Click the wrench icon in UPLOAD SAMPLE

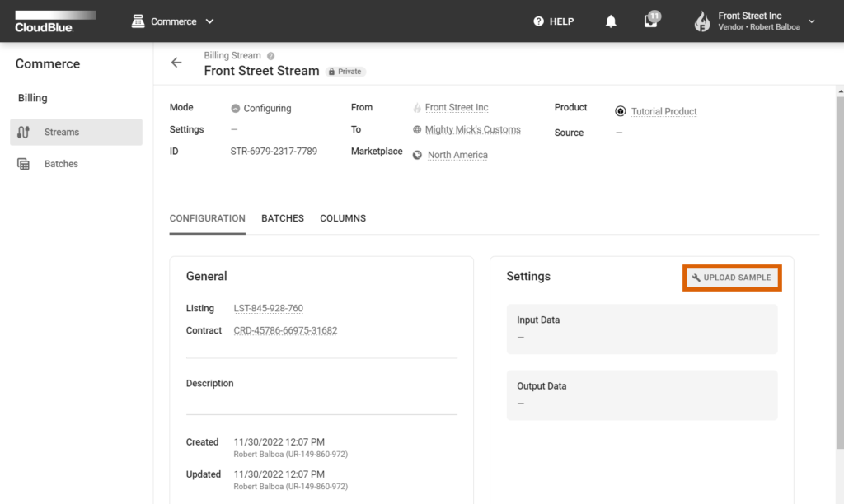[696, 278]
